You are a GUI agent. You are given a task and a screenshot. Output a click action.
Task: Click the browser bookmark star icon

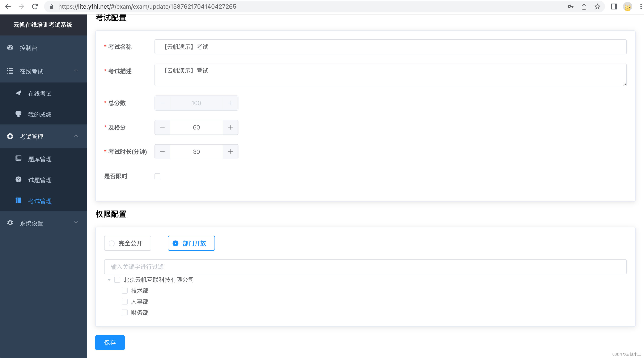click(597, 7)
